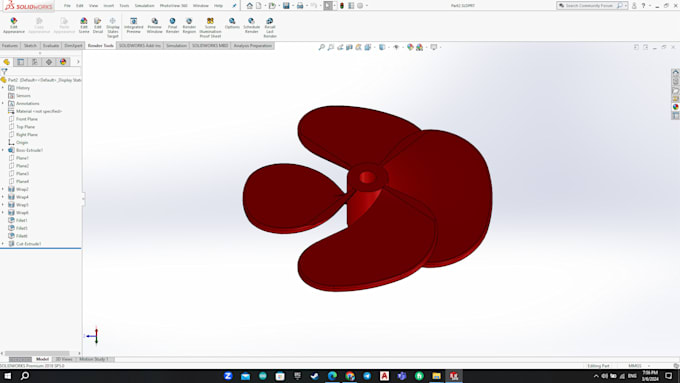Start the Integrated Preview

(134, 26)
